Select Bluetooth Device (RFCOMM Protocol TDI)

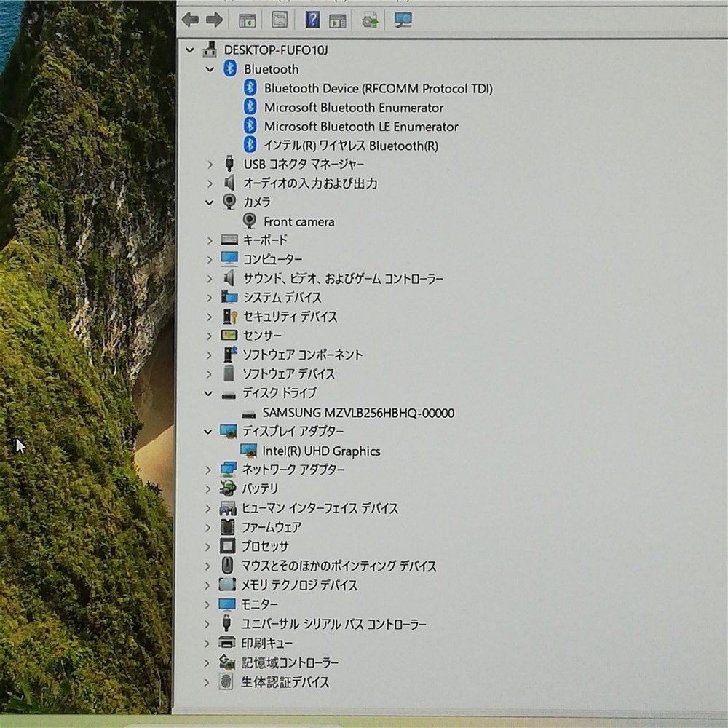click(x=379, y=88)
